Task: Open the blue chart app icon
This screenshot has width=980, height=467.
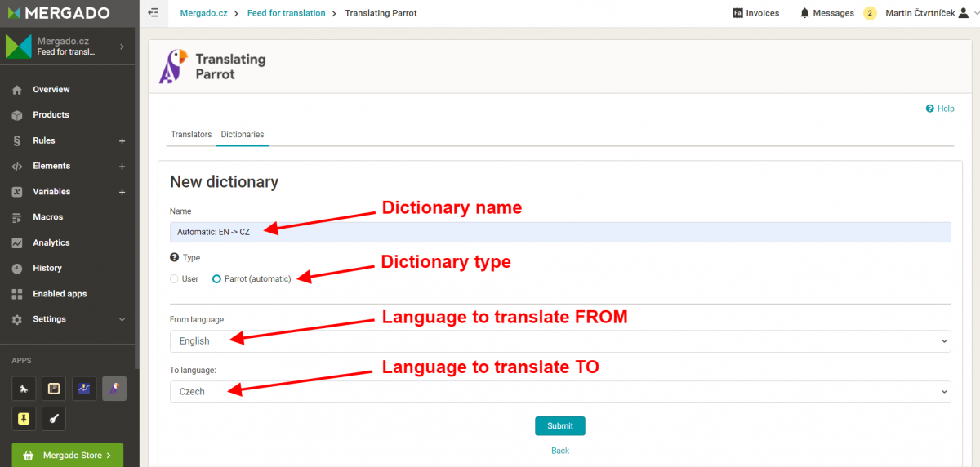Action: tap(84, 389)
